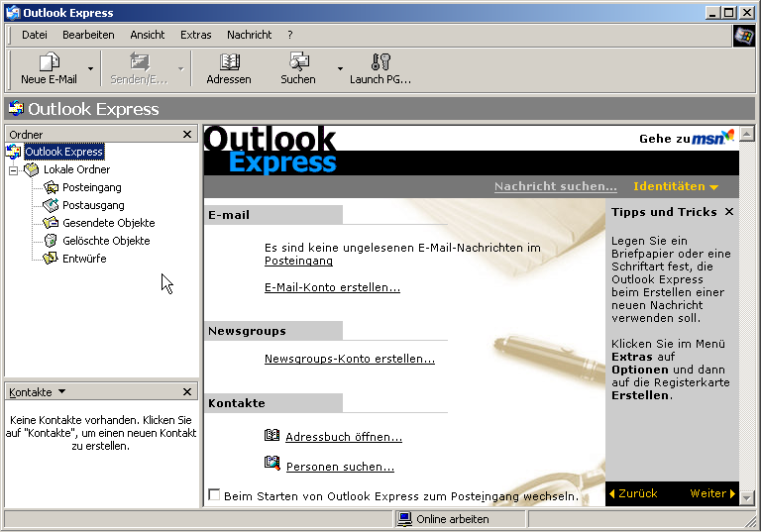Open the Ansicht menu
761x532 pixels.
coord(148,35)
